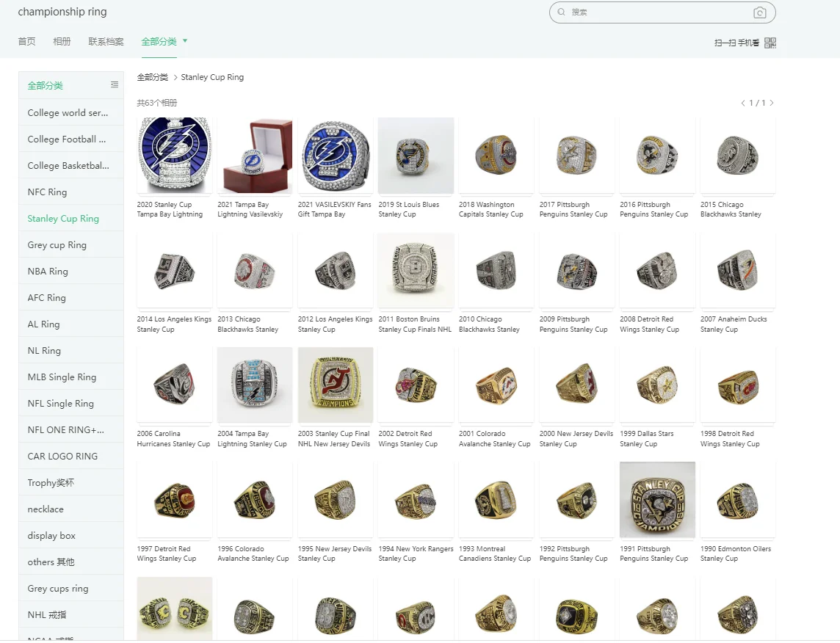The width and height of the screenshot is (840, 643).
Task: Open the 相册 tab
Action: (x=62, y=41)
